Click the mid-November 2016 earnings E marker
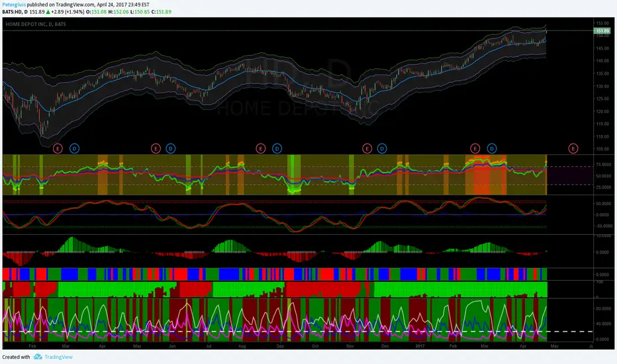This screenshot has height=364, width=617. pos(367,148)
